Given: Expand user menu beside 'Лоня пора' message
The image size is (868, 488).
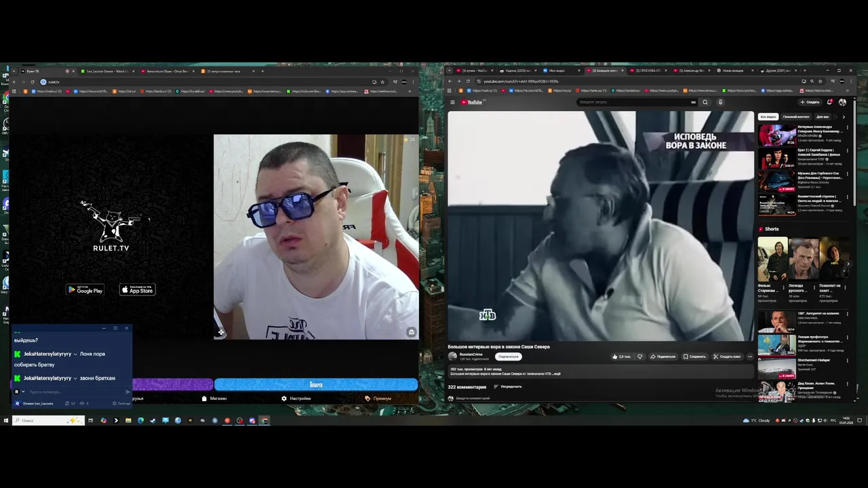Looking at the screenshot, I should click(x=75, y=354).
